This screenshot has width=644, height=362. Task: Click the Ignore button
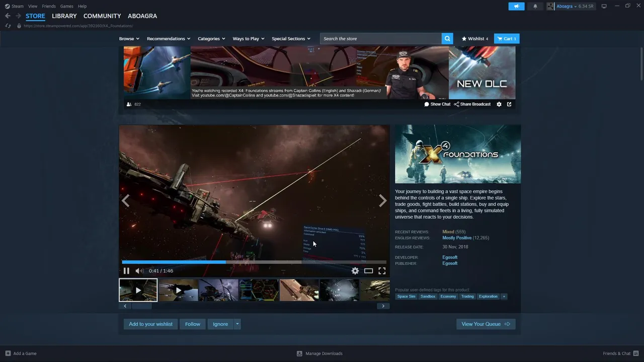(x=220, y=324)
